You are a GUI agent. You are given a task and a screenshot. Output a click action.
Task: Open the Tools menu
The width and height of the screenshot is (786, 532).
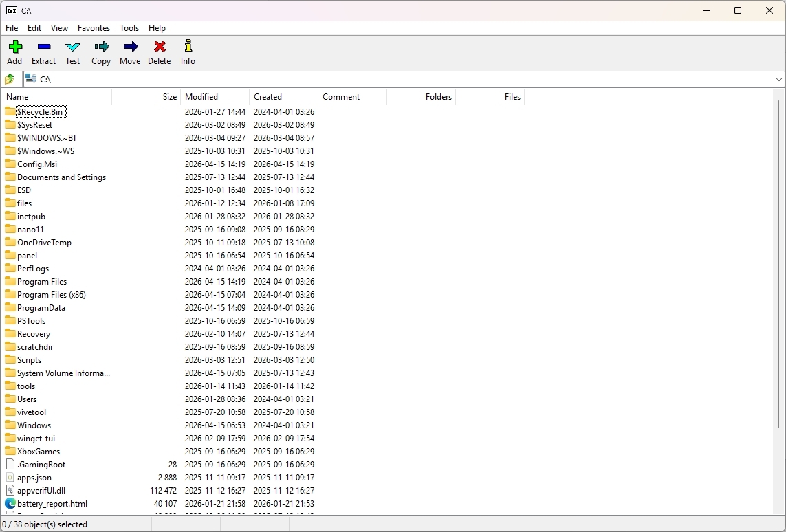pos(129,28)
